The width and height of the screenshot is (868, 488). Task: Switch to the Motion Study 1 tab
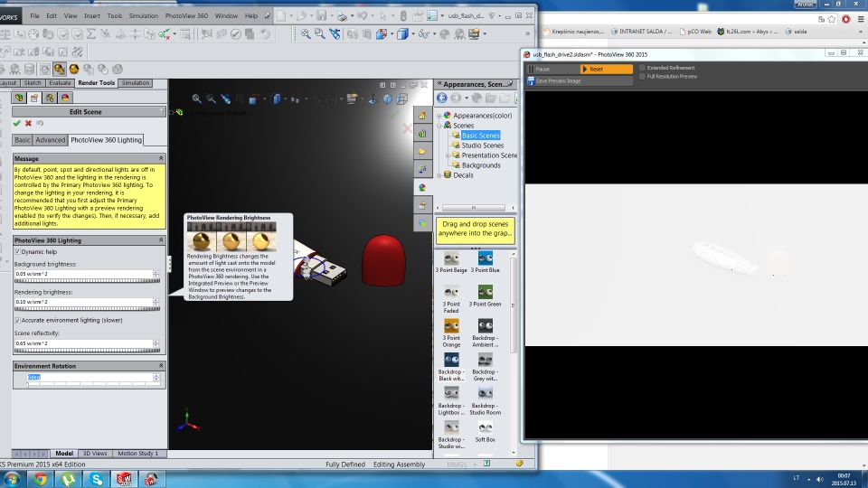[137, 453]
